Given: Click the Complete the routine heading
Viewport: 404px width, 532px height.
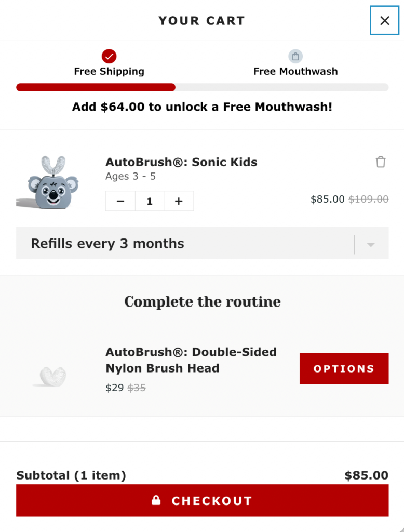Looking at the screenshot, I should pos(203,302).
